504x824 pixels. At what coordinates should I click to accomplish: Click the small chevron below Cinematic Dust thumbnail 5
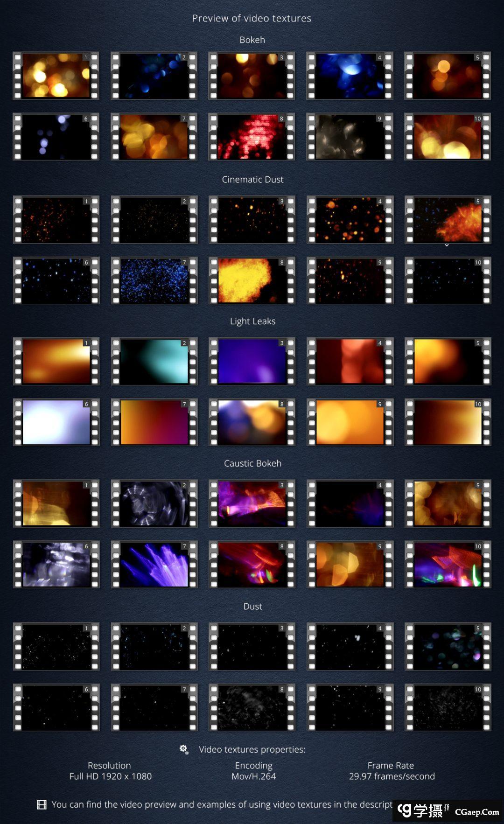pos(447,245)
